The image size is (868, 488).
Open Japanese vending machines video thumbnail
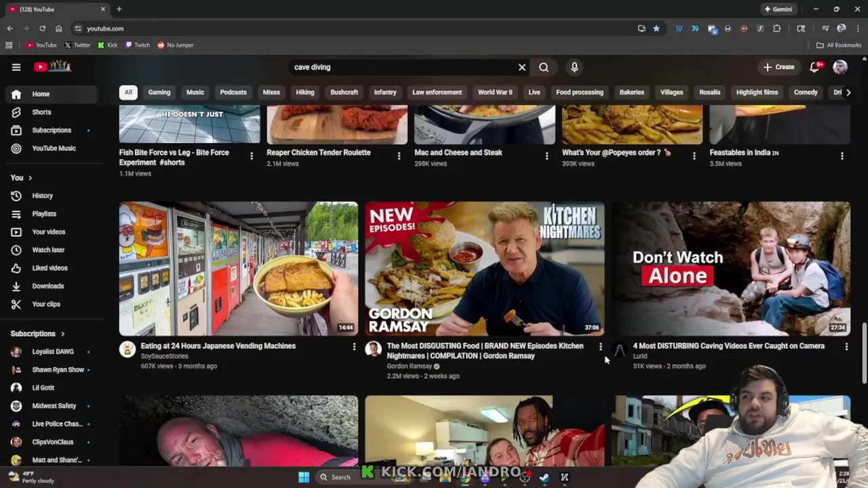point(239,268)
